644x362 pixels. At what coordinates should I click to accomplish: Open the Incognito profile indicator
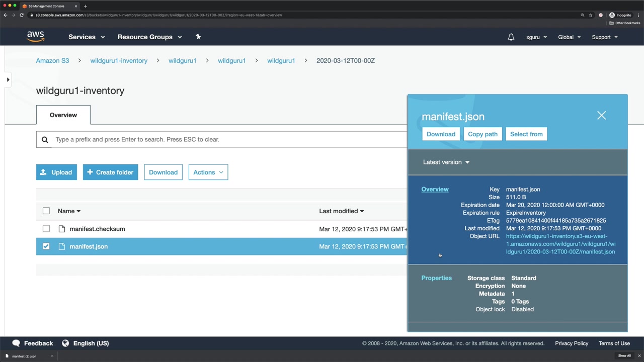(x=620, y=15)
